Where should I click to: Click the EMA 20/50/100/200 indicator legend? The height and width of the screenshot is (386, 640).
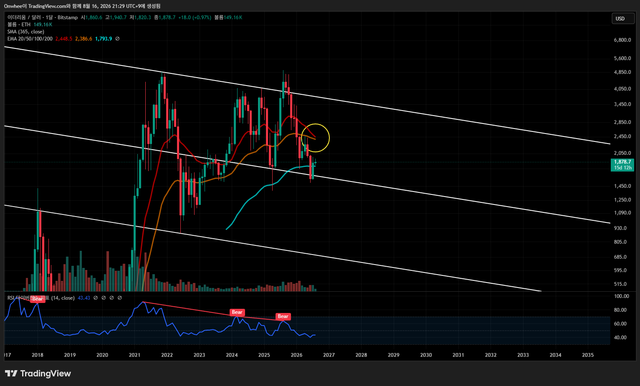[x=30, y=39]
